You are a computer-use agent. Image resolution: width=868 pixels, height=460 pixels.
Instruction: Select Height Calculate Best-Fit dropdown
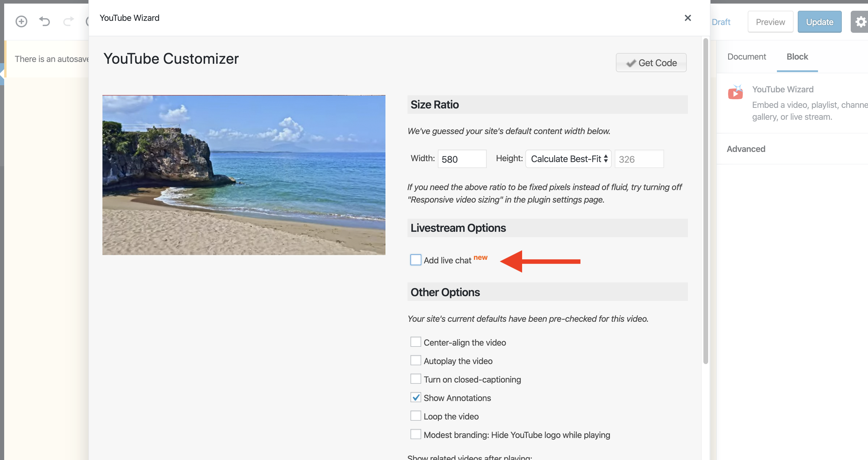pos(567,159)
